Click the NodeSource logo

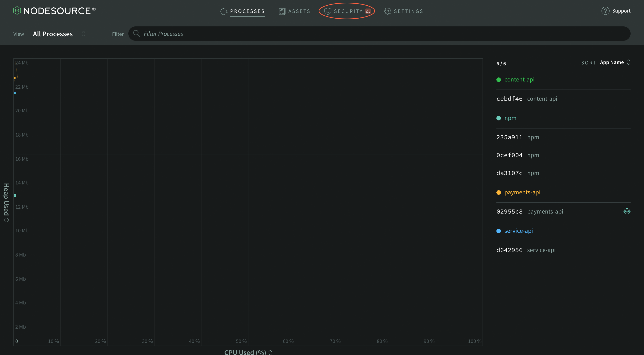55,11
